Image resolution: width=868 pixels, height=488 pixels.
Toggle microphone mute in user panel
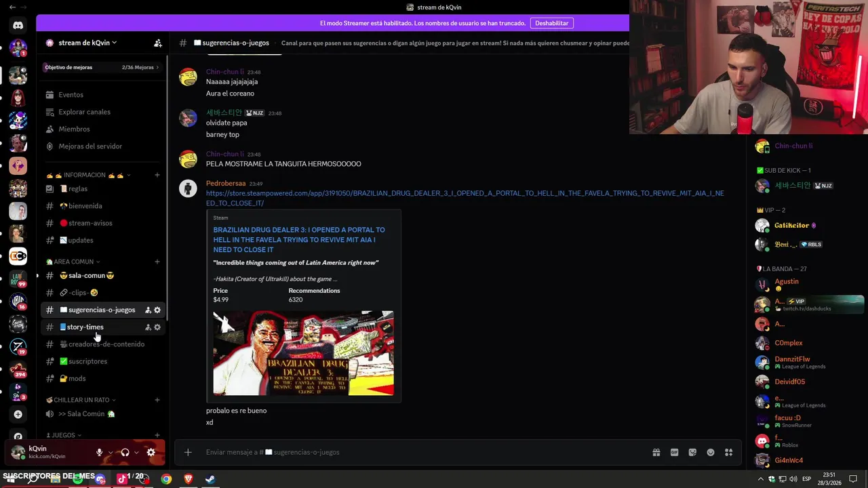pos(99,452)
